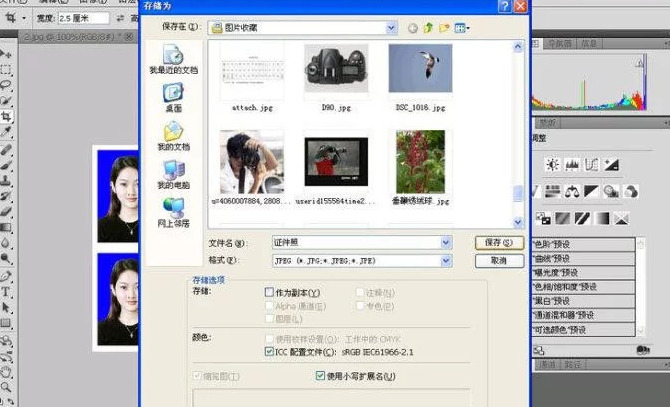670x407 pixels.
Task: Open 桌面 in the dialog sidebar
Action: click(x=173, y=98)
